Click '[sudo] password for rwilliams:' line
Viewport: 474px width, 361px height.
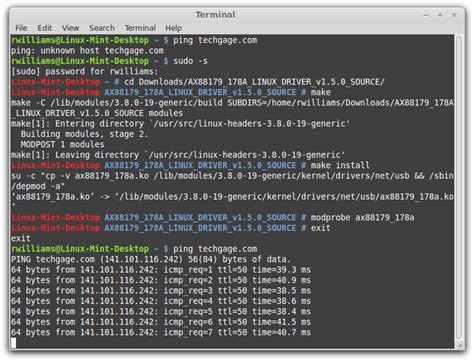tap(84, 71)
